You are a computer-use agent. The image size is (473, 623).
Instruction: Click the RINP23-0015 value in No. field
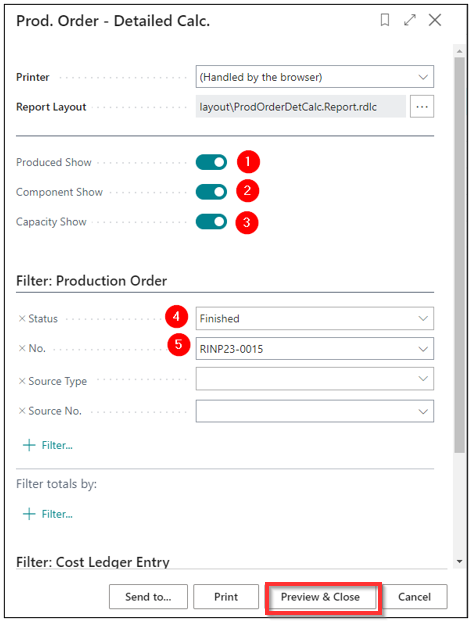coord(231,349)
